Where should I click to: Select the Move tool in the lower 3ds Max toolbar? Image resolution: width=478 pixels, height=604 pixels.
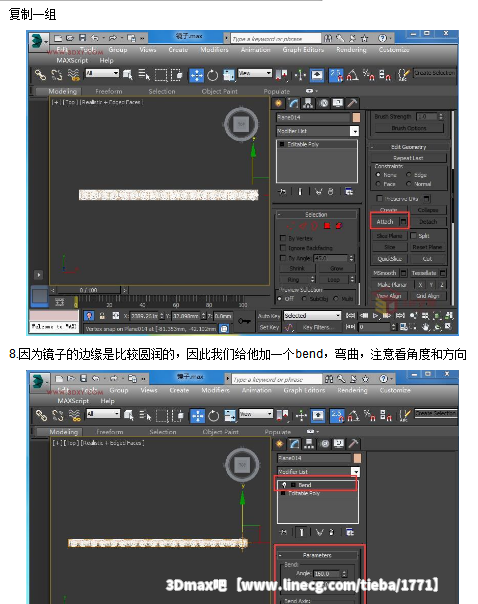click(198, 416)
